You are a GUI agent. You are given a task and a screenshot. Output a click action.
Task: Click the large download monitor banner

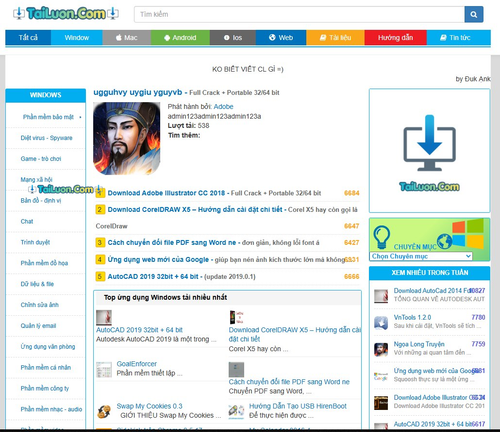[429, 151]
